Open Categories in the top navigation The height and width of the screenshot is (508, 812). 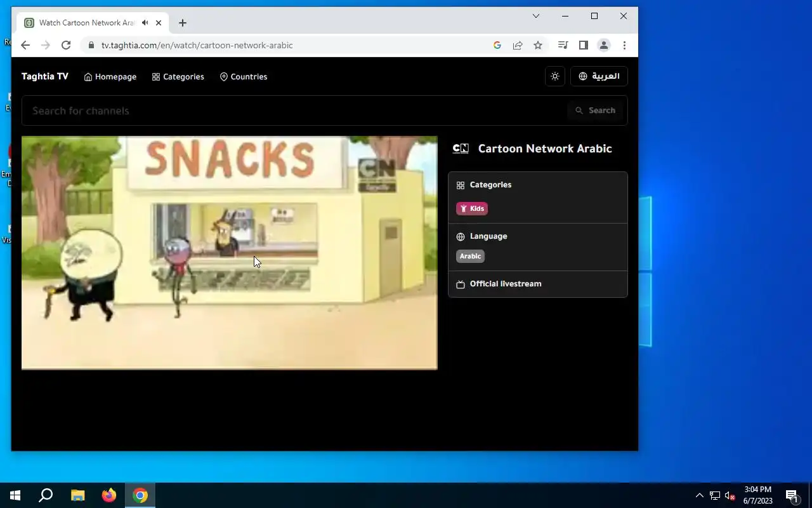click(178, 77)
